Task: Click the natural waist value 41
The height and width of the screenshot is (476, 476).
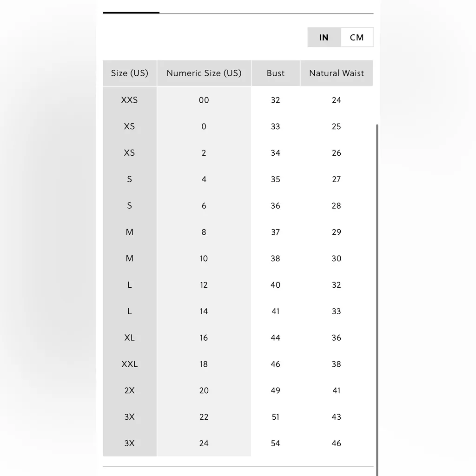Action: click(x=337, y=390)
